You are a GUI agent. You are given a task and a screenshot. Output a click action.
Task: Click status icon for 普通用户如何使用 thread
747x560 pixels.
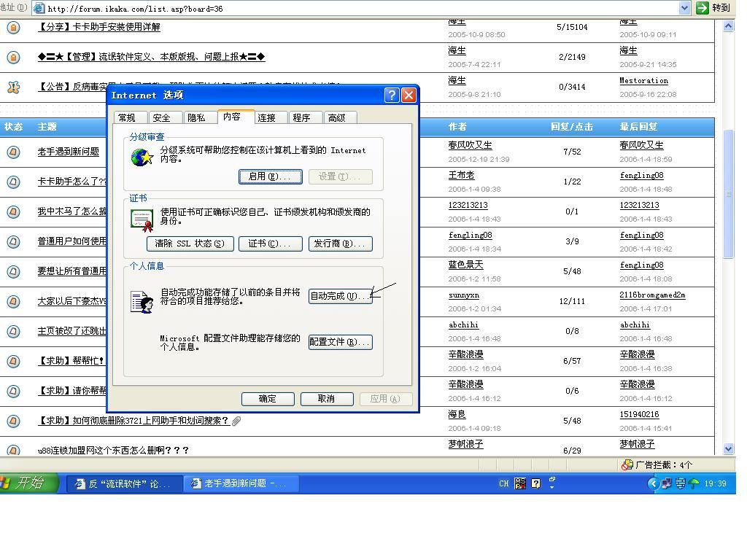pyautogui.click(x=13, y=241)
